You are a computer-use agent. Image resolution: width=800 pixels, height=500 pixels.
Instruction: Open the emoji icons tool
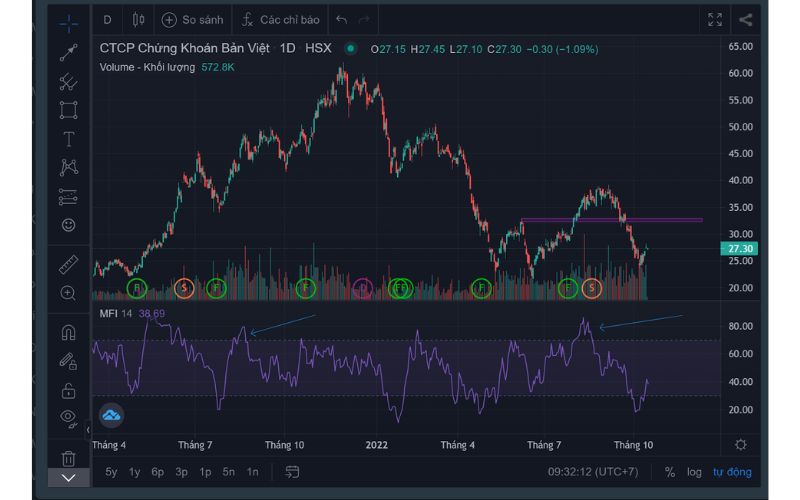68,225
